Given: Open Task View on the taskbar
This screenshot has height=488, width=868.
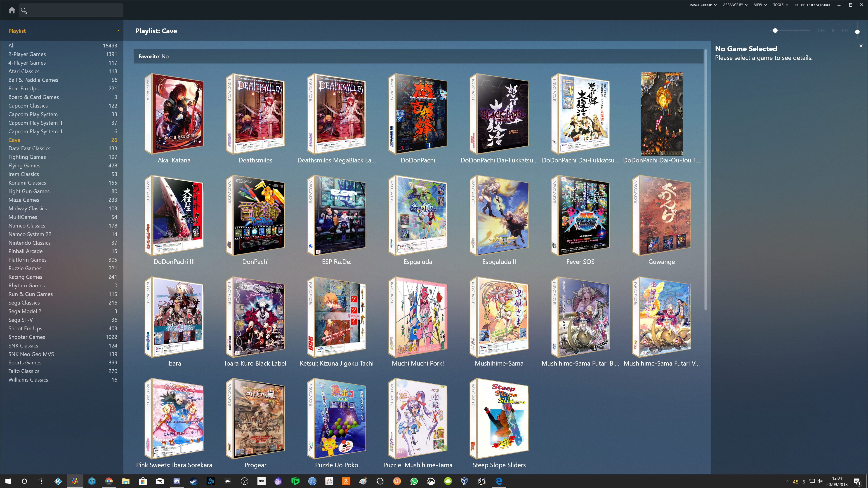Looking at the screenshot, I should point(40,481).
